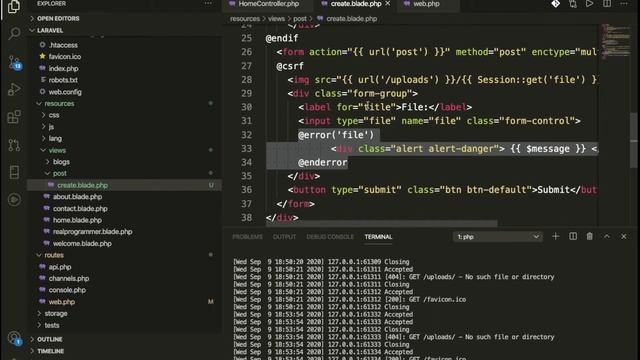This screenshot has height=360, width=640.
Task: Open the Accounts icon in activity bar
Action: [15, 338]
